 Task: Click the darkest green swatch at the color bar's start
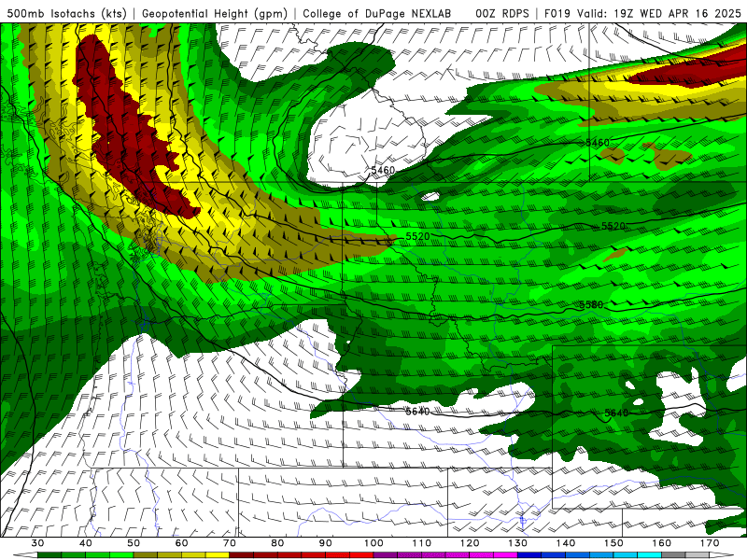pyautogui.click(x=49, y=555)
